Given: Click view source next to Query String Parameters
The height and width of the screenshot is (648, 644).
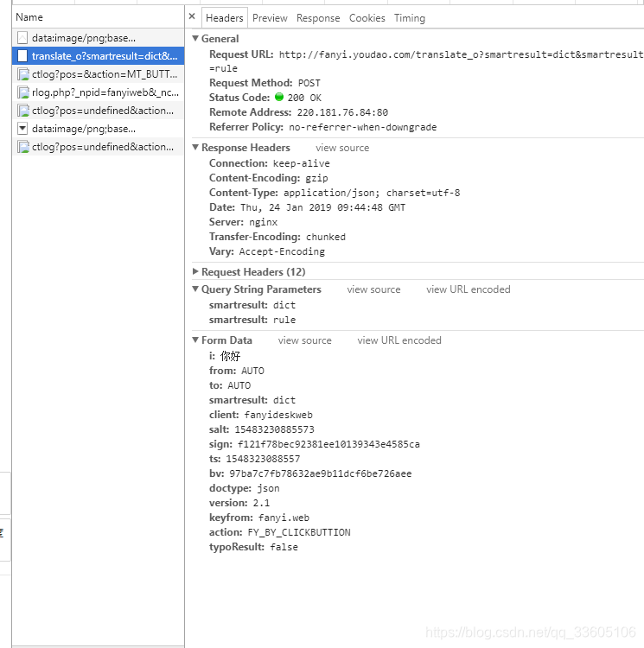Looking at the screenshot, I should [373, 289].
